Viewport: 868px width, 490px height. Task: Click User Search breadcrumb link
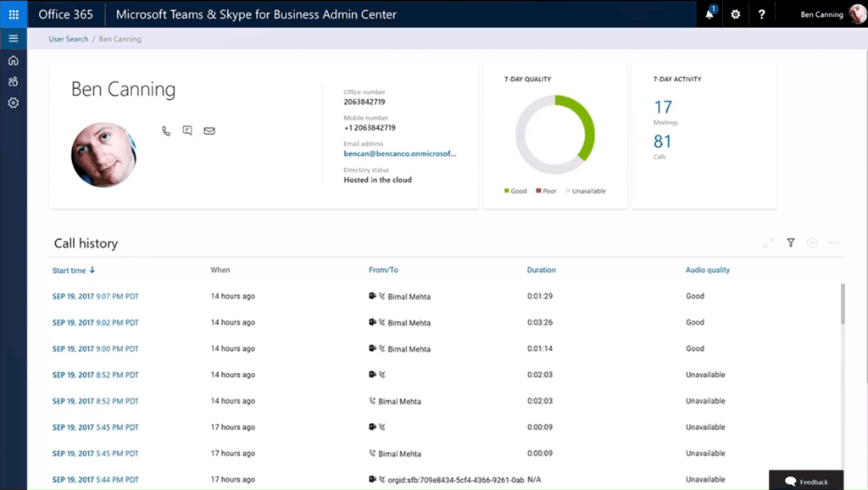point(69,39)
